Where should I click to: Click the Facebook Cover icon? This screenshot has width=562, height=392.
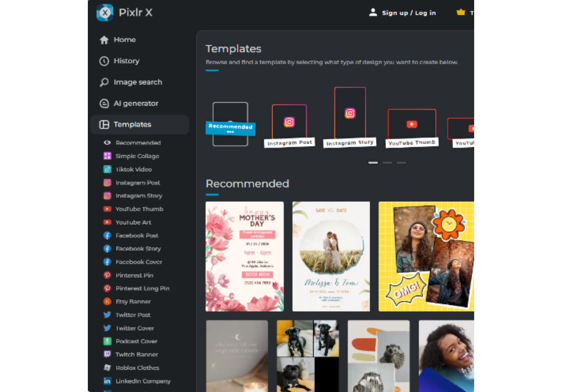tap(107, 262)
